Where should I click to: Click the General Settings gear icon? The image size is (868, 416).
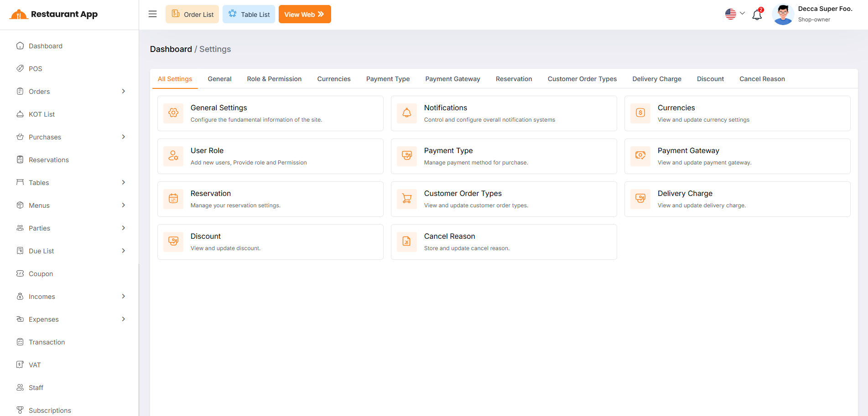coord(173,113)
